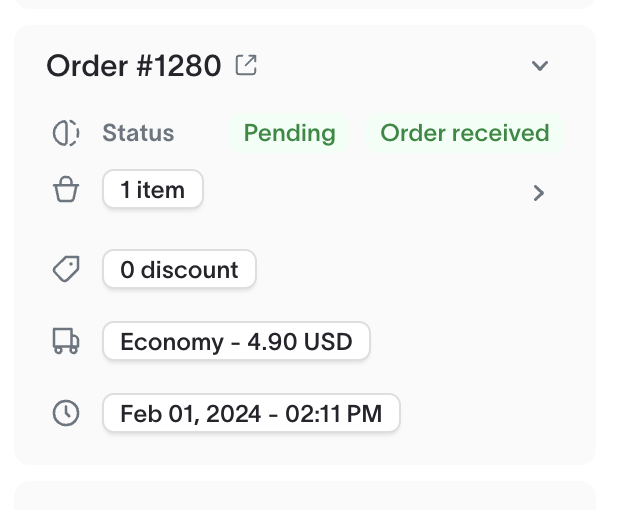Click the Order #1280 heading text
Screen dimensions: 628x510
tap(134, 65)
